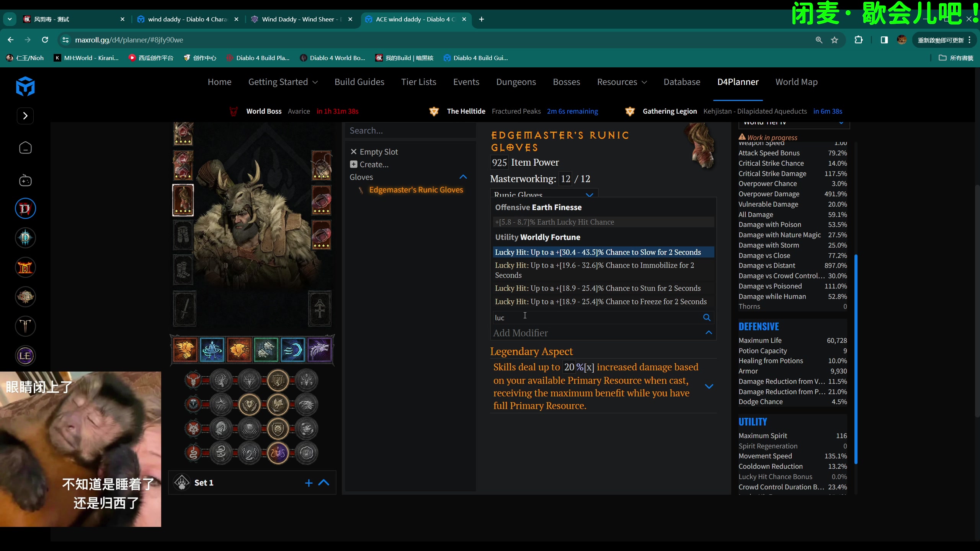Screen dimensions: 980x551
Task: Add a new set with plus icon
Action: click(309, 483)
